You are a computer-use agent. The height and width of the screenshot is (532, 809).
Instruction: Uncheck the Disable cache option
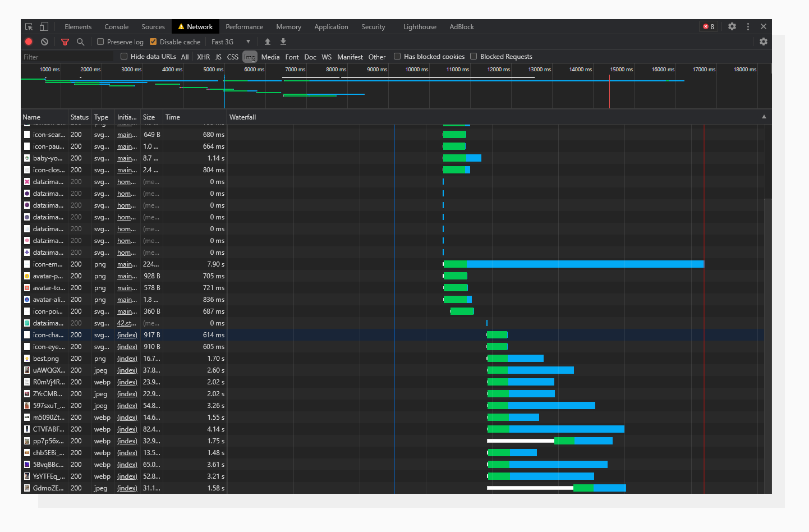[x=153, y=42]
